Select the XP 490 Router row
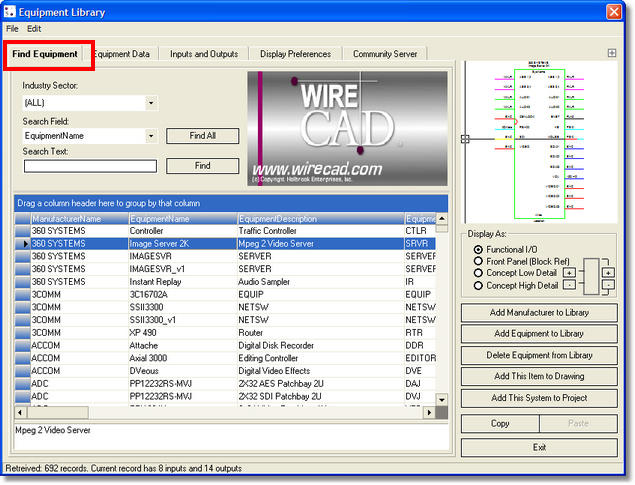This screenshot has height=485, width=635. [x=225, y=333]
